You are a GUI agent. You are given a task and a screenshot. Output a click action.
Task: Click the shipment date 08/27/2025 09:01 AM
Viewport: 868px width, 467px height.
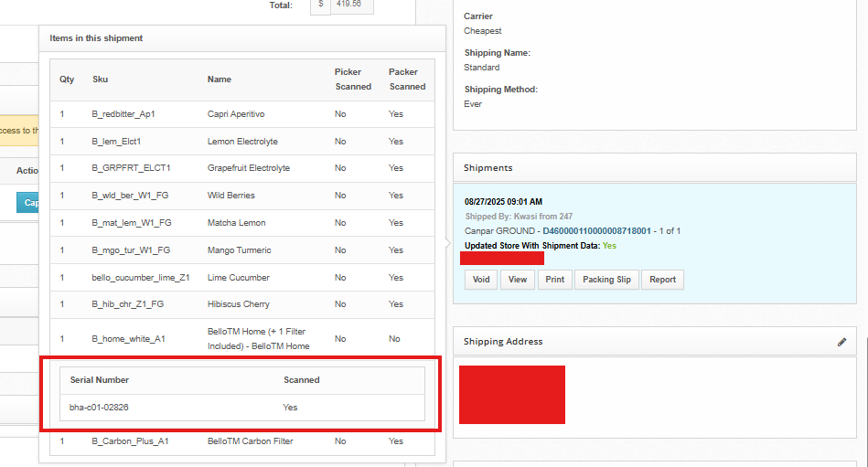(x=503, y=202)
